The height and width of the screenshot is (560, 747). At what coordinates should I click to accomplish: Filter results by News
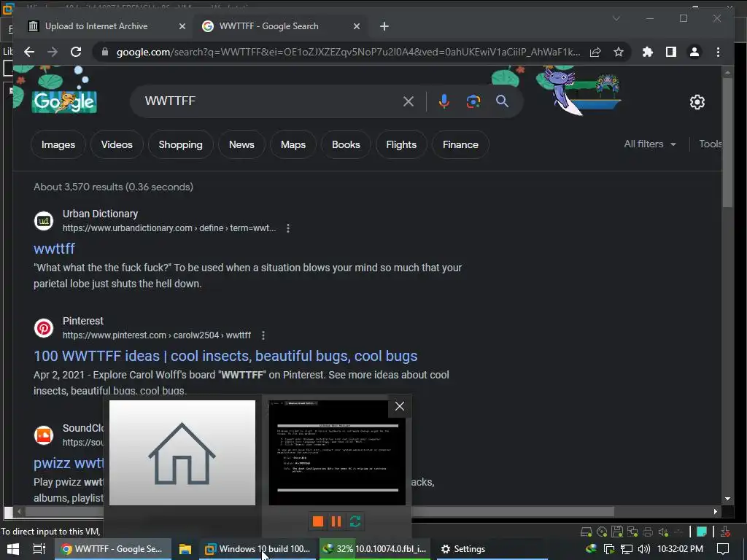[x=241, y=145]
